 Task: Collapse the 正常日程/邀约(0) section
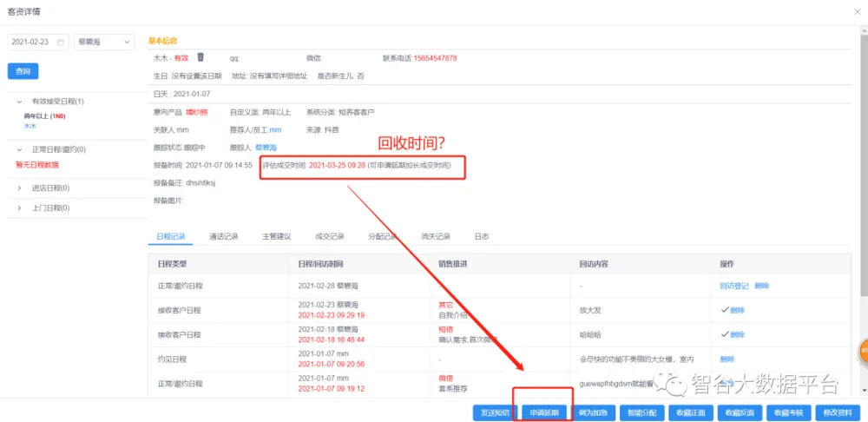point(19,149)
